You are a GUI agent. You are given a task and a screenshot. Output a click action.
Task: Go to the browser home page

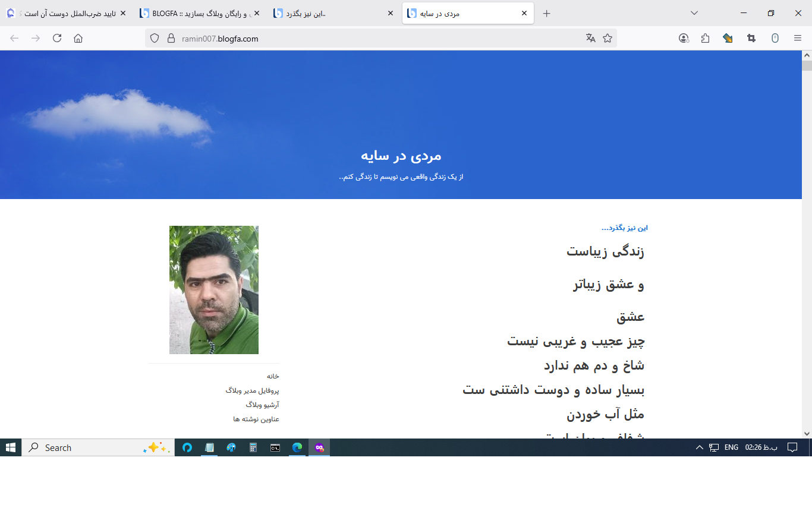coord(78,38)
